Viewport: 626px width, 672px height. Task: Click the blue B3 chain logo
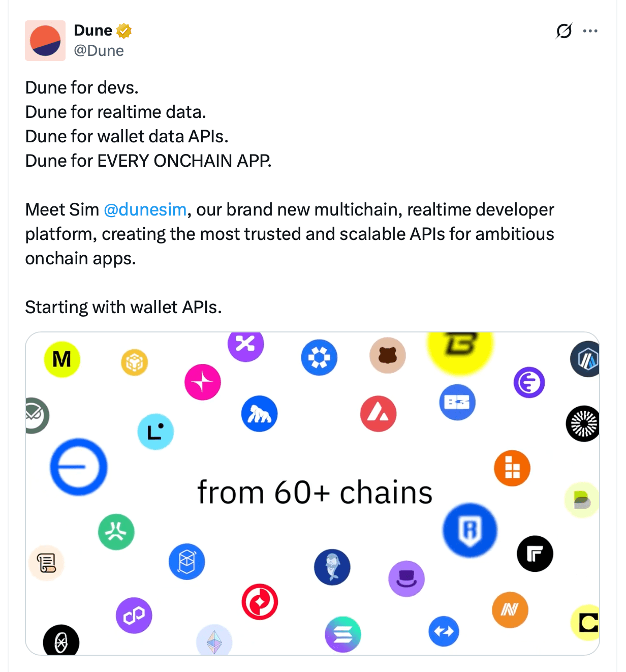[457, 402]
